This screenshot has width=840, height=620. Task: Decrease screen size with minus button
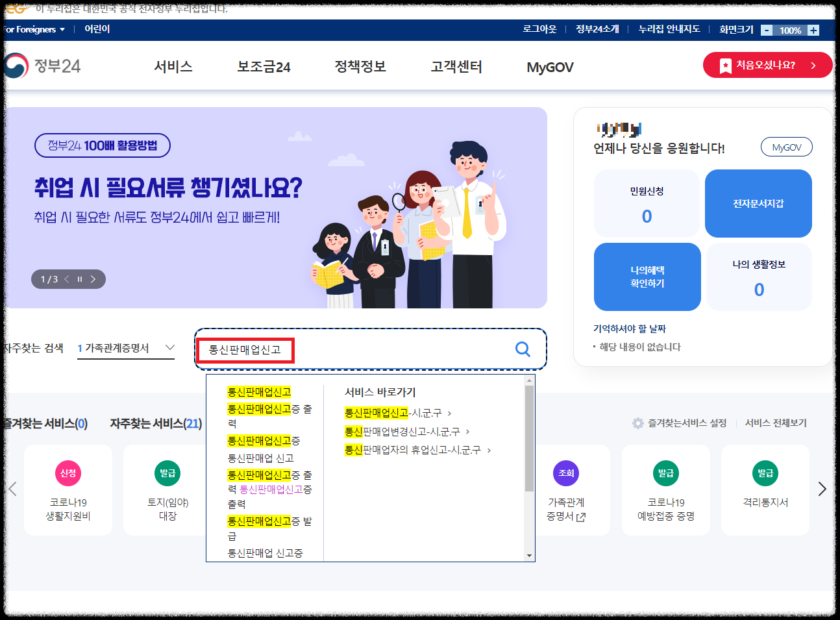[x=767, y=30]
